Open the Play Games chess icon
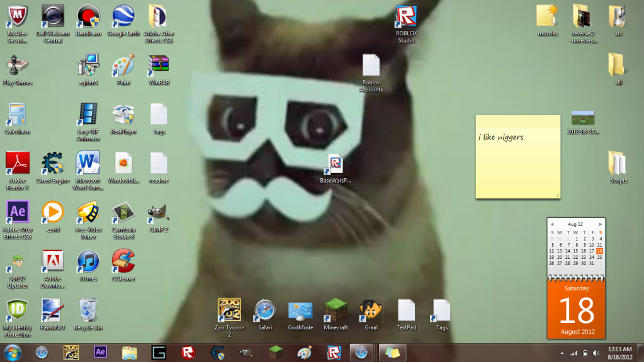The height and width of the screenshot is (362, 644). pyautogui.click(x=17, y=70)
